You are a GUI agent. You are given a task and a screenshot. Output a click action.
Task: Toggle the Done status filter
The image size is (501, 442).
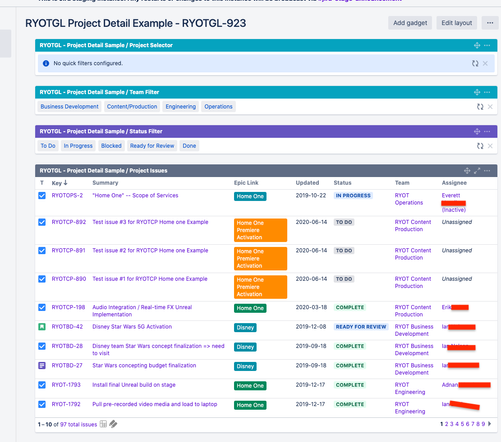(189, 146)
